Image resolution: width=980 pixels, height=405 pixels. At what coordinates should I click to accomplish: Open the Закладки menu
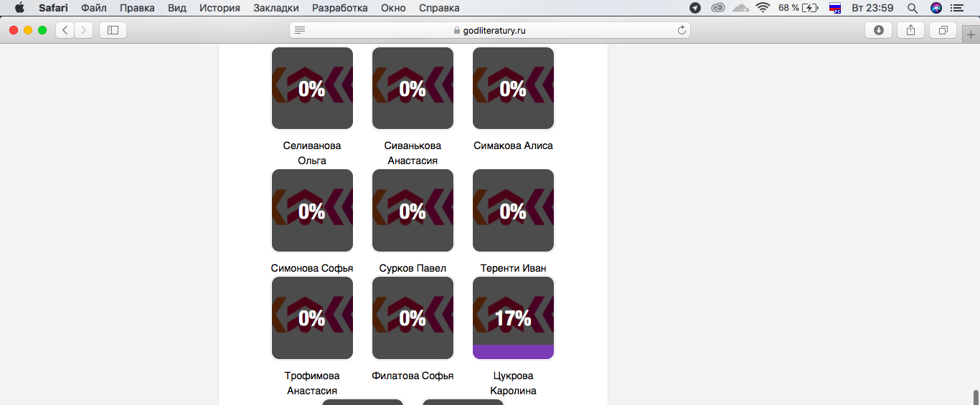(x=276, y=8)
